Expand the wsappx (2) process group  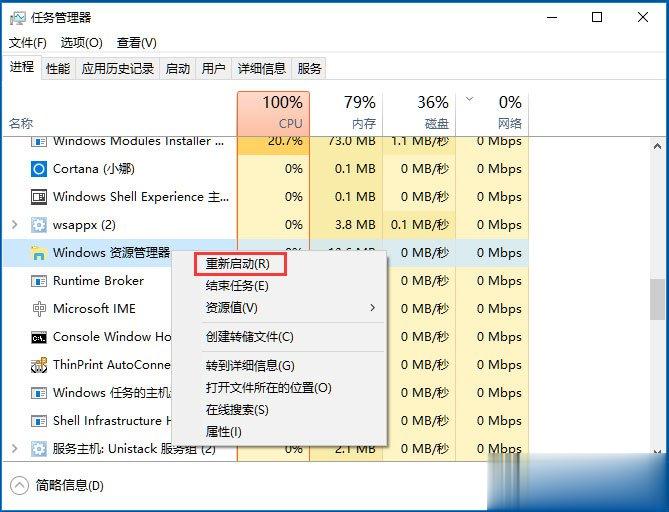coord(15,224)
